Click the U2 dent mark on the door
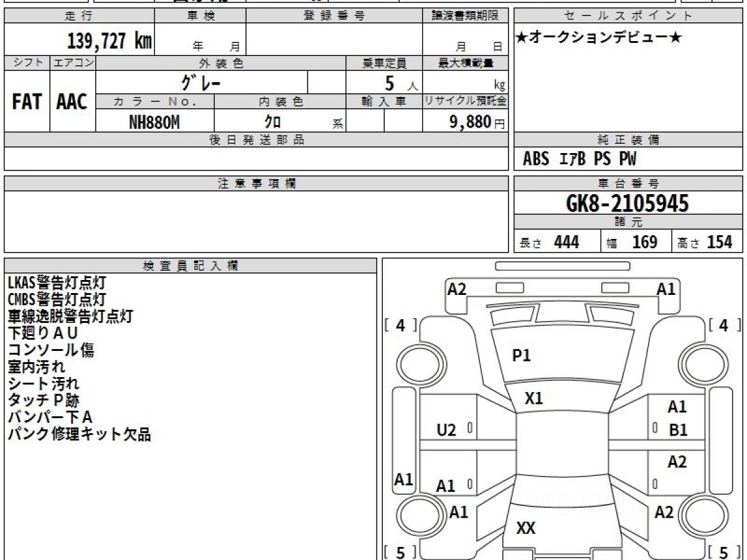The image size is (747, 560). [446, 430]
